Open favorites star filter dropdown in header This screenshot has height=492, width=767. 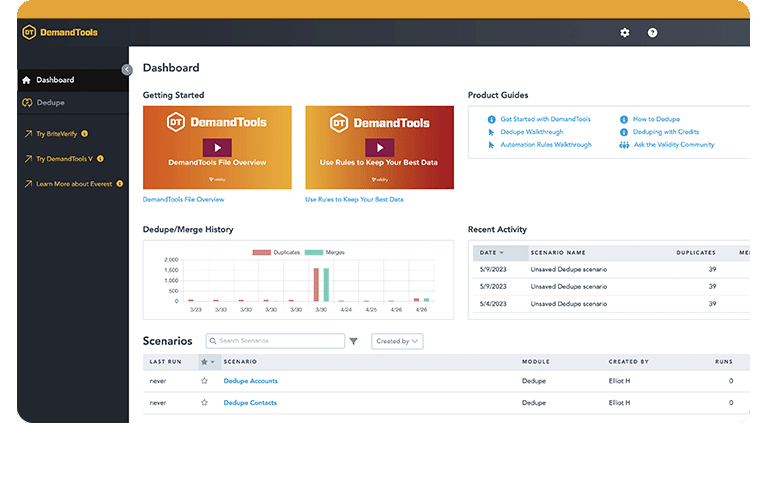point(208,362)
